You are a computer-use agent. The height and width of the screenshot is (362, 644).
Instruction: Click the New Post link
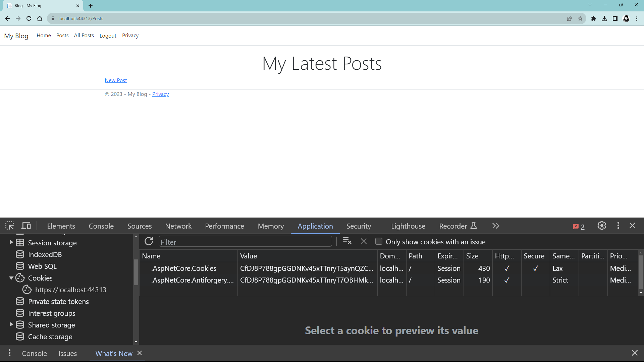(x=116, y=80)
